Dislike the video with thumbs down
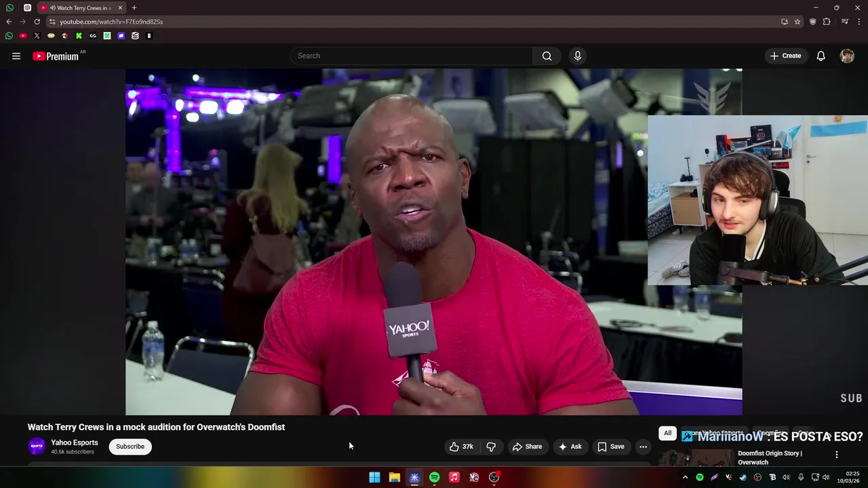The width and height of the screenshot is (868, 488). pos(491,447)
